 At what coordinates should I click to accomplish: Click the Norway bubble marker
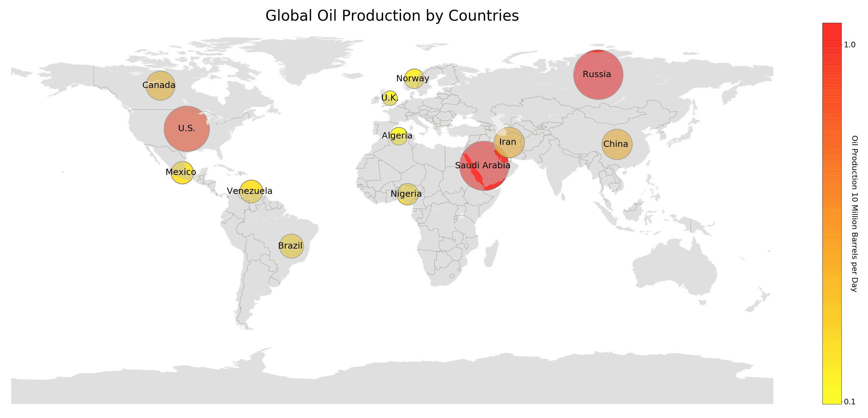pos(414,79)
